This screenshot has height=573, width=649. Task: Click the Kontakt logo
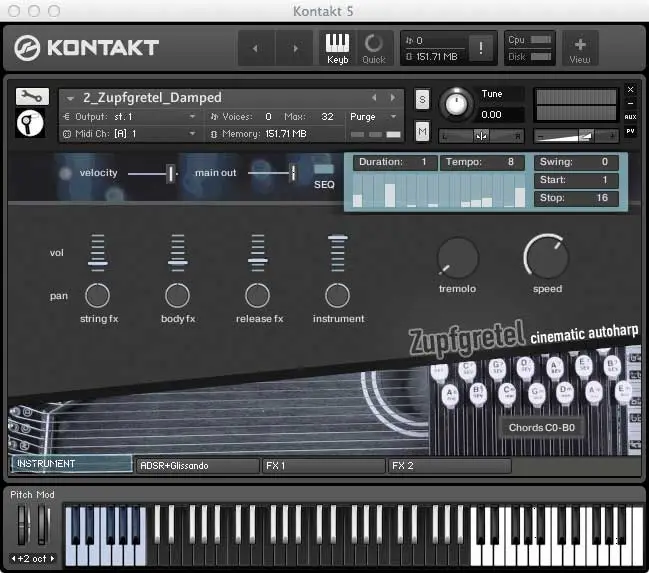coord(87,48)
